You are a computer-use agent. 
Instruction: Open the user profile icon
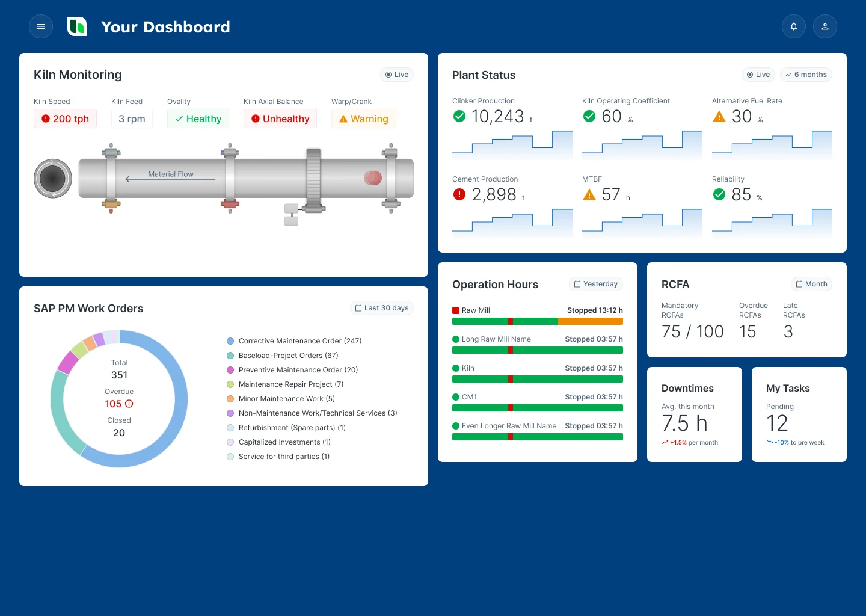[825, 26]
